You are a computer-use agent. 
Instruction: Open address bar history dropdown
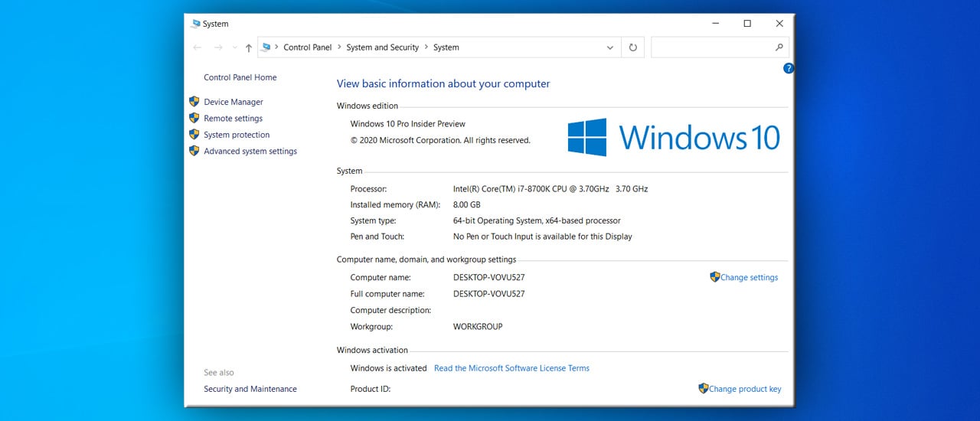(610, 47)
